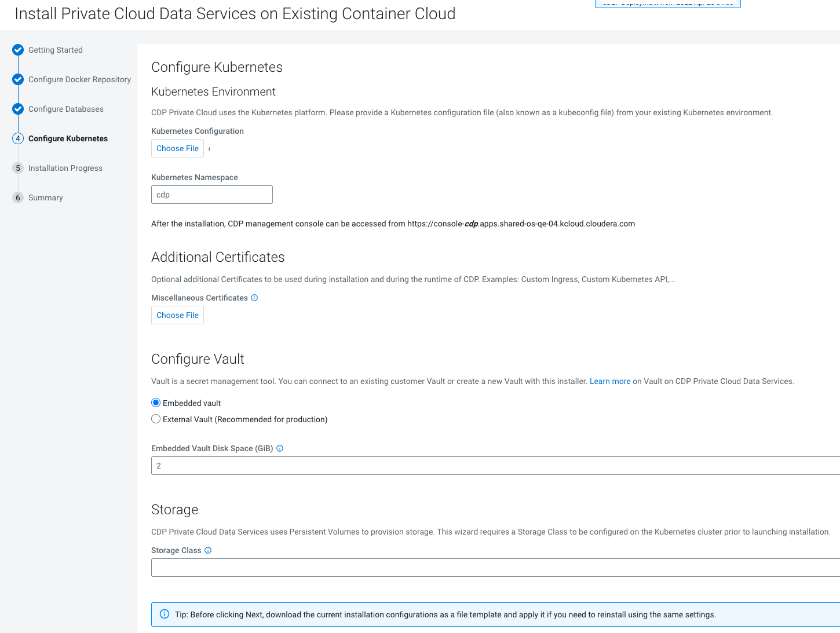This screenshot has width=840, height=633.
Task: Click the Configure Databases checkmark icon
Action: point(18,109)
